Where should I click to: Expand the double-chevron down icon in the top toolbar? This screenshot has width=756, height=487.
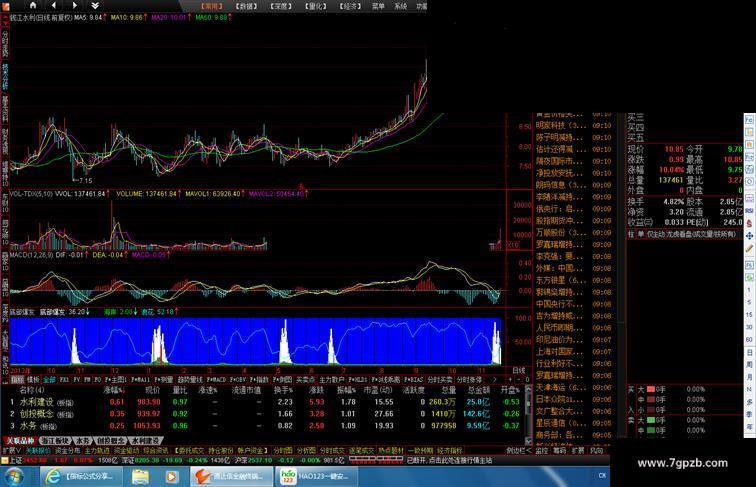(95, 5)
